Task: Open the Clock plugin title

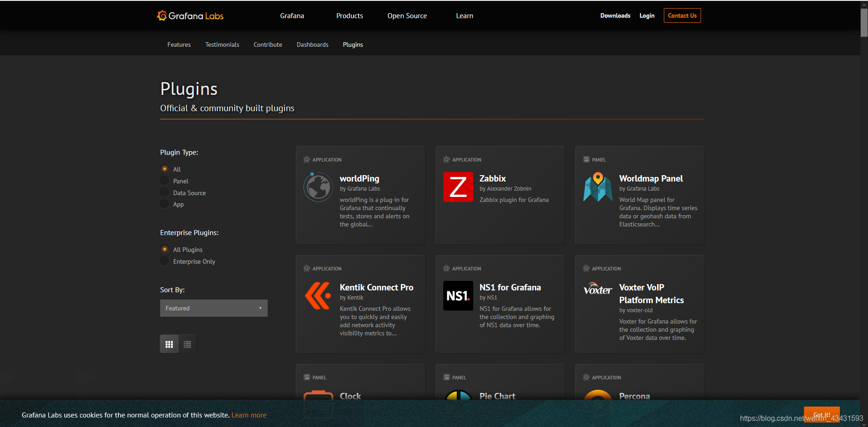Action: (350, 396)
